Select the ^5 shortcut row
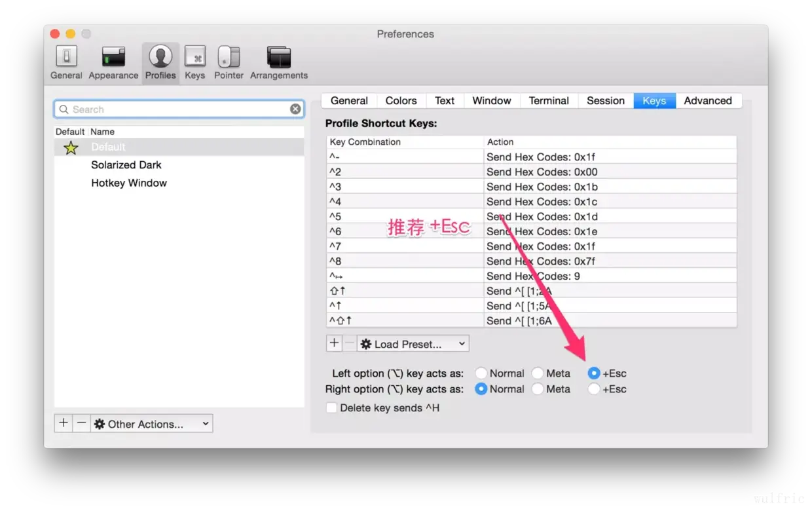The image size is (812, 511). [532, 217]
